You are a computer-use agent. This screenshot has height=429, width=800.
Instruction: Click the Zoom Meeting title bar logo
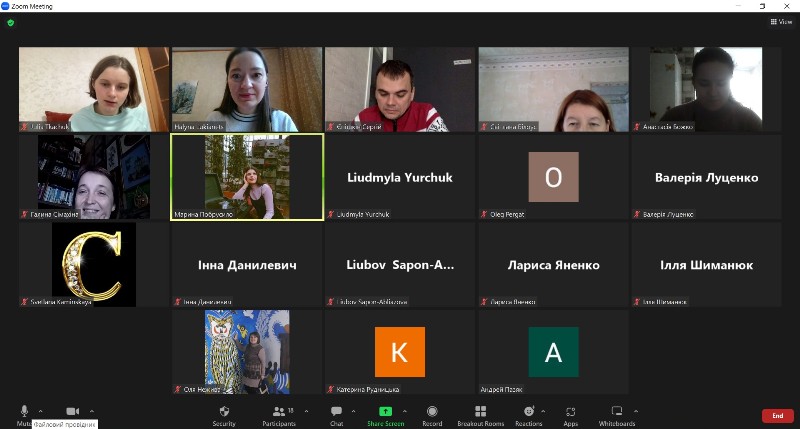tap(6, 6)
